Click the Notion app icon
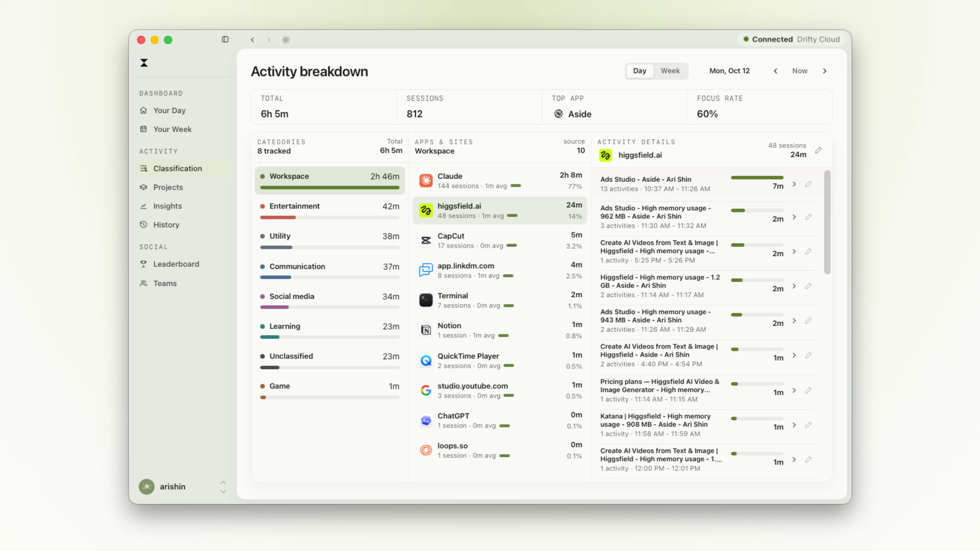This screenshot has height=551, width=980. click(x=426, y=330)
